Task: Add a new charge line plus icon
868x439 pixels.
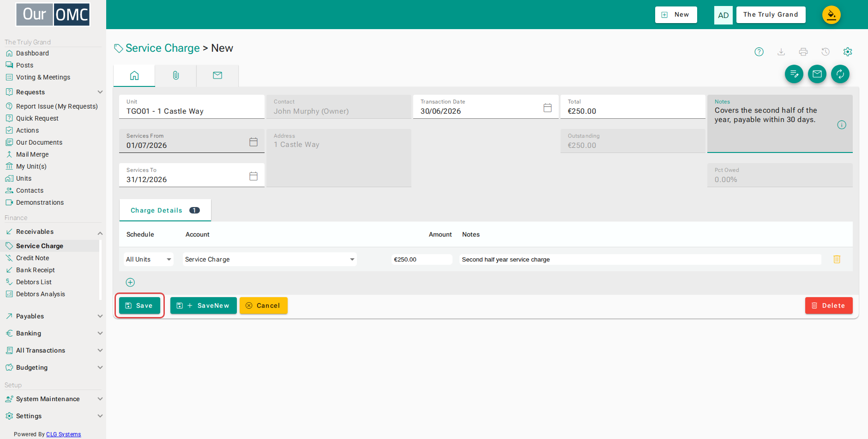Action: coord(130,282)
